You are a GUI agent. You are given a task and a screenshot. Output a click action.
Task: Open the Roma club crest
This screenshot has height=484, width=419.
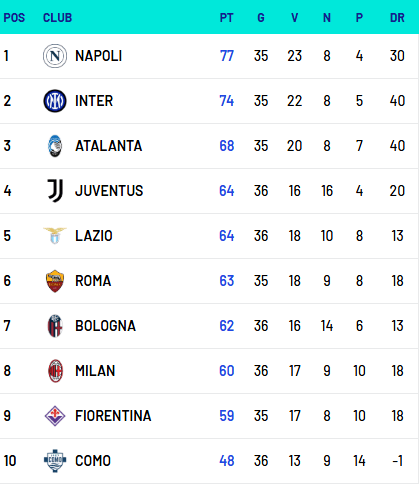(x=55, y=281)
